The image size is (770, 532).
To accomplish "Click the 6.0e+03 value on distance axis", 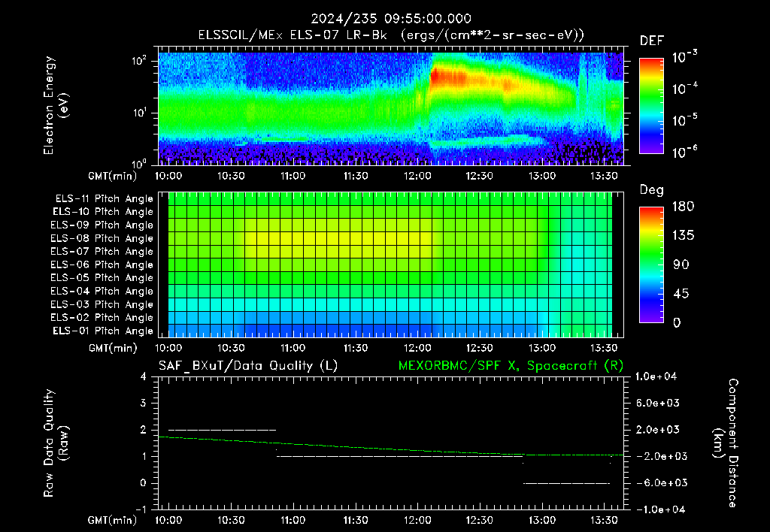I will click(x=658, y=403).
